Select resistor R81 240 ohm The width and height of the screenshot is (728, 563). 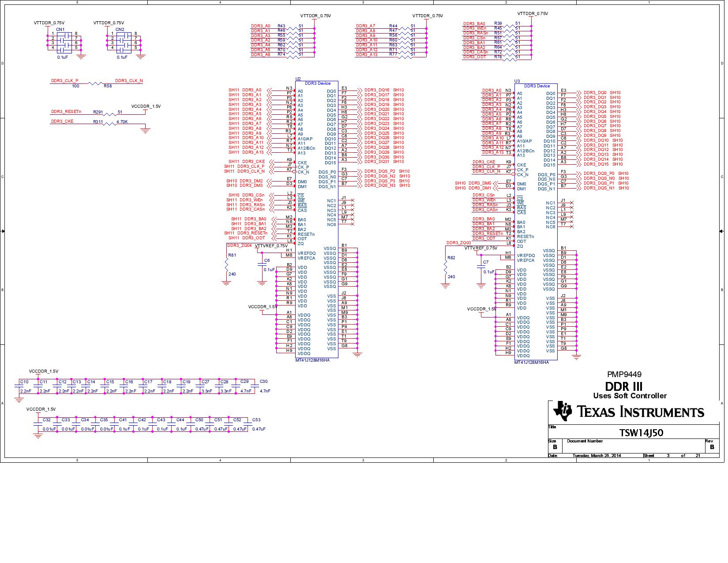pos(226,265)
